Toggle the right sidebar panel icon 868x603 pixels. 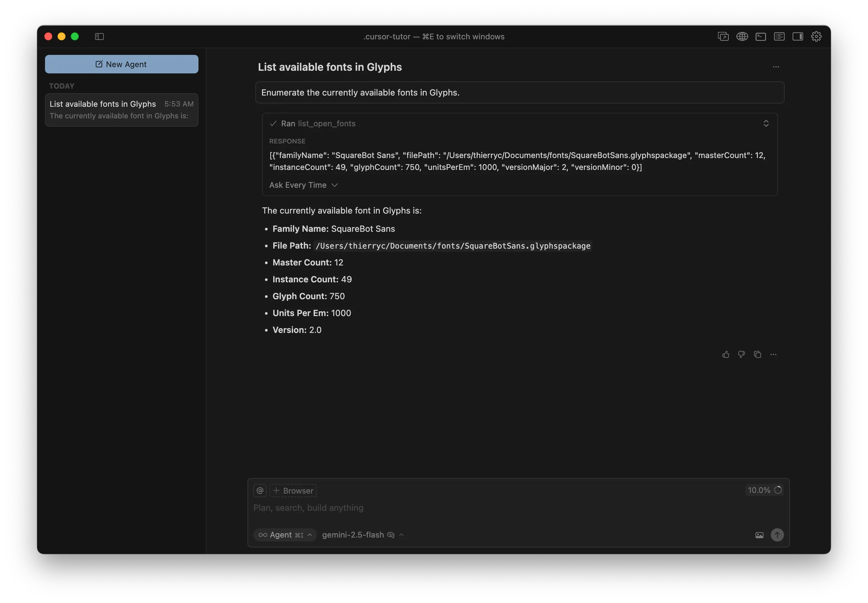pos(798,37)
